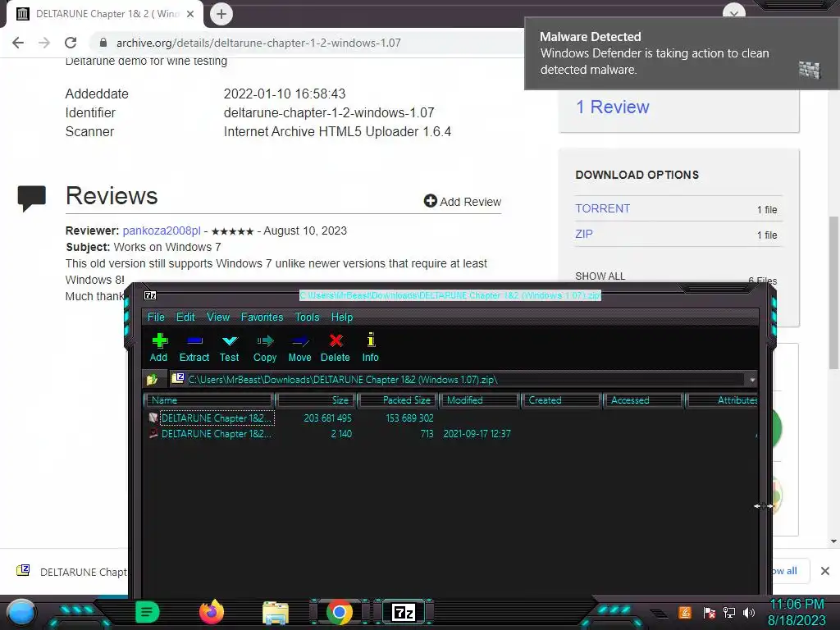Click the 7-Zip address path field

coord(458,380)
